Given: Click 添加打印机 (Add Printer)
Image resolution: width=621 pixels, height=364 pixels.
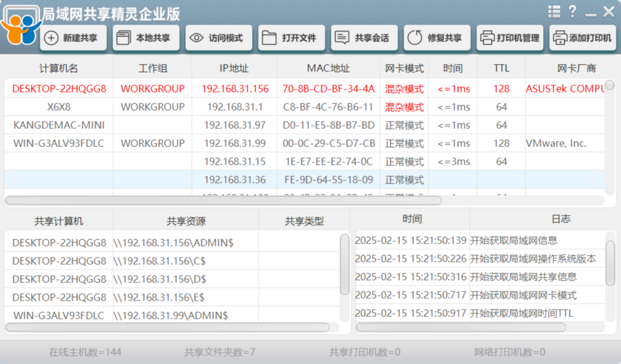Looking at the screenshot, I should (581, 37).
